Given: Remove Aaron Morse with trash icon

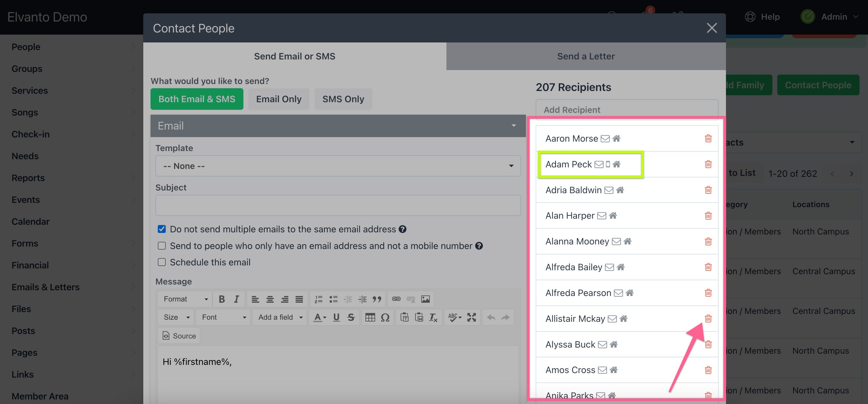Looking at the screenshot, I should point(708,138).
